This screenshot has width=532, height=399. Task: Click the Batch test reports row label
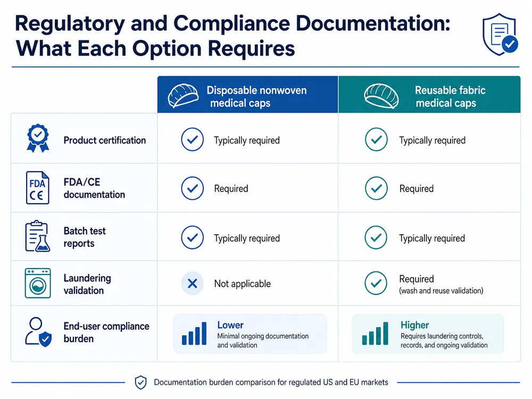(x=85, y=237)
